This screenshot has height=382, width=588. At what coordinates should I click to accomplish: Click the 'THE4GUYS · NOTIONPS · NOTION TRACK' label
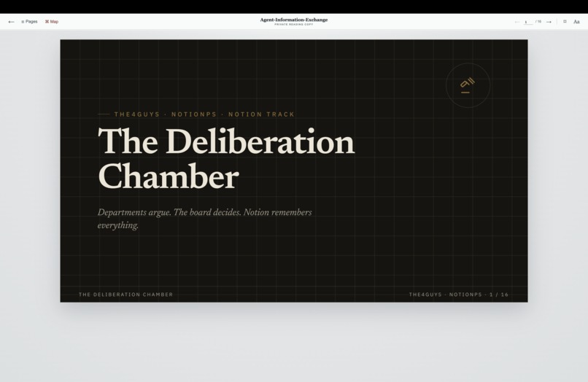(x=204, y=114)
